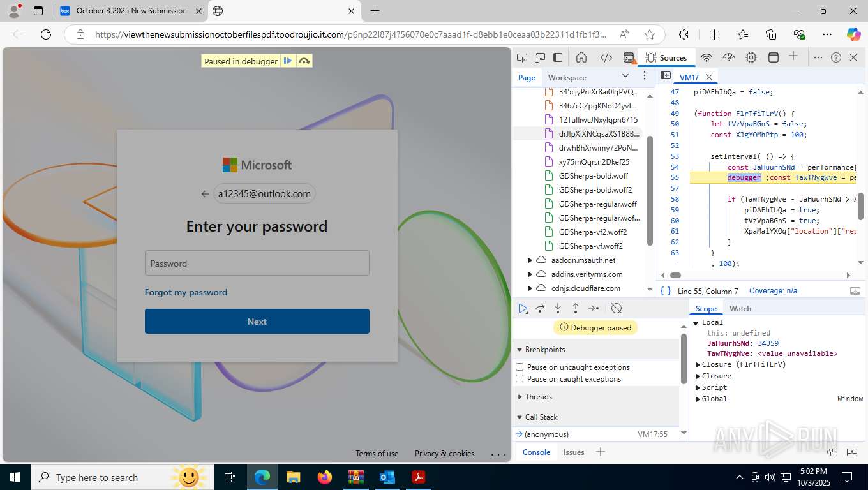868x490 pixels.
Task: Step over from the page overlay
Action: (304, 61)
